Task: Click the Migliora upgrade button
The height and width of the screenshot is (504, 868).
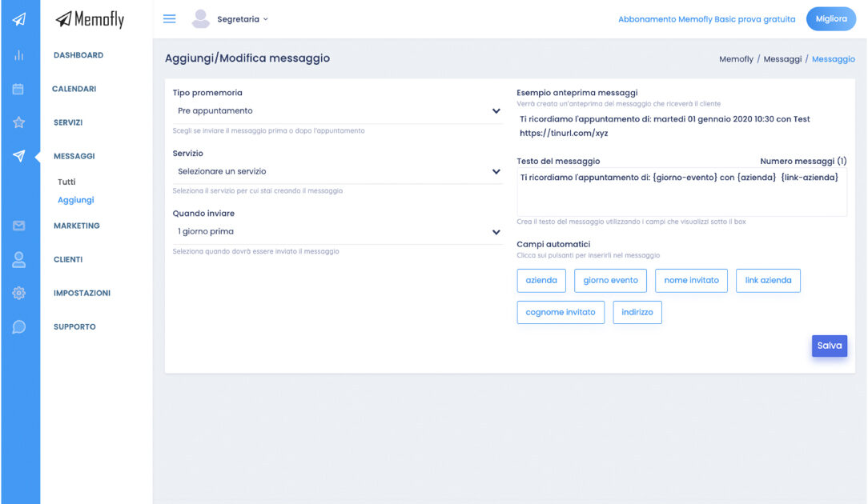Action: coord(830,19)
